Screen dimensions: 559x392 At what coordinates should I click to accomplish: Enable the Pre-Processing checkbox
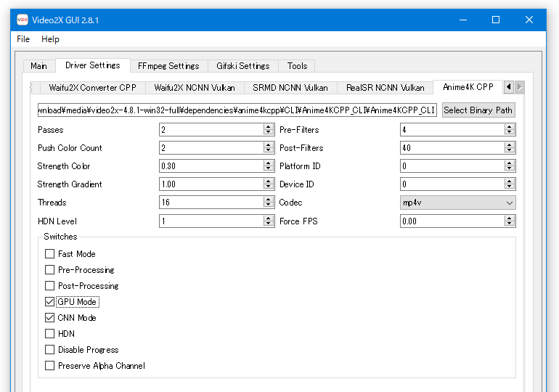(x=49, y=270)
